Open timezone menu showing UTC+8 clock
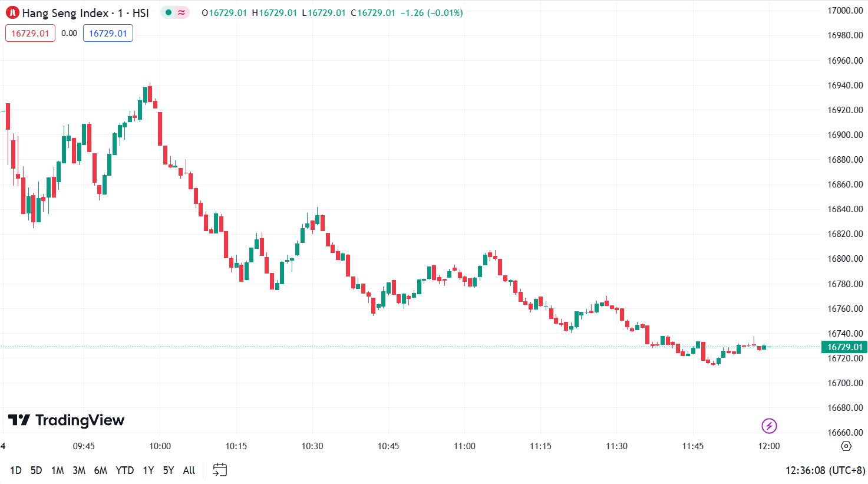The image size is (868, 484). (x=825, y=470)
